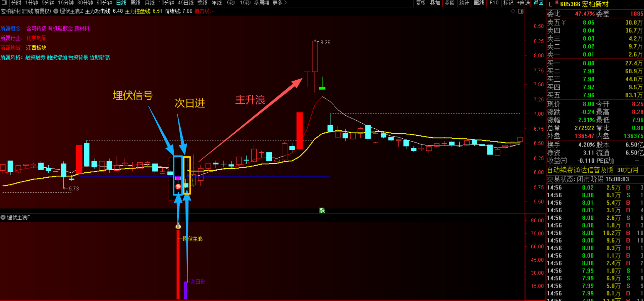Click the 交易状态 闭市阶段 status line
The height and width of the screenshot is (301, 644).
click(x=588, y=179)
